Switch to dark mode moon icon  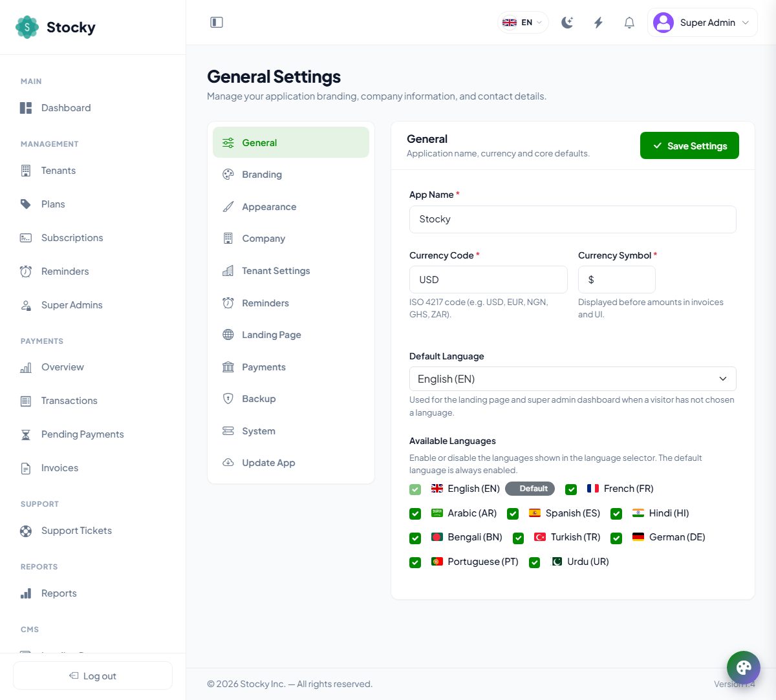click(x=567, y=23)
